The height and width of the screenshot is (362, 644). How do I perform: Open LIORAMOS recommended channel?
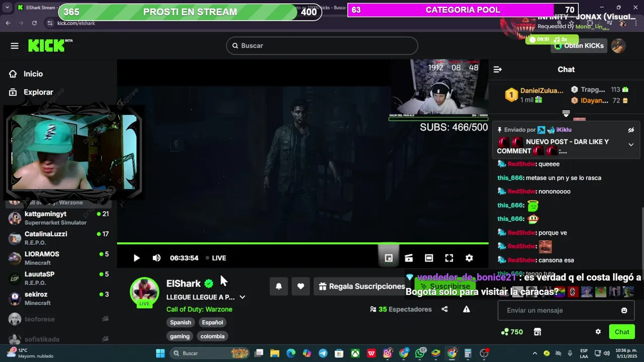59,258
